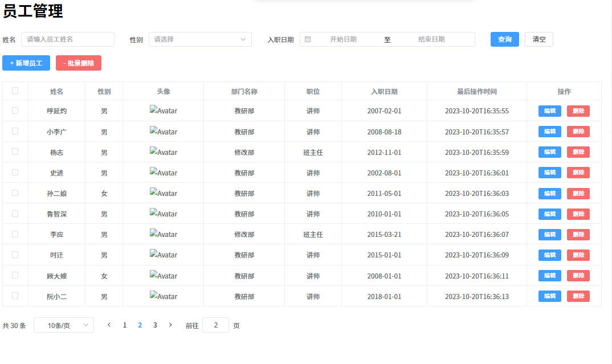Click 新增员工 add employee button
This screenshot has height=364, width=612.
point(26,63)
